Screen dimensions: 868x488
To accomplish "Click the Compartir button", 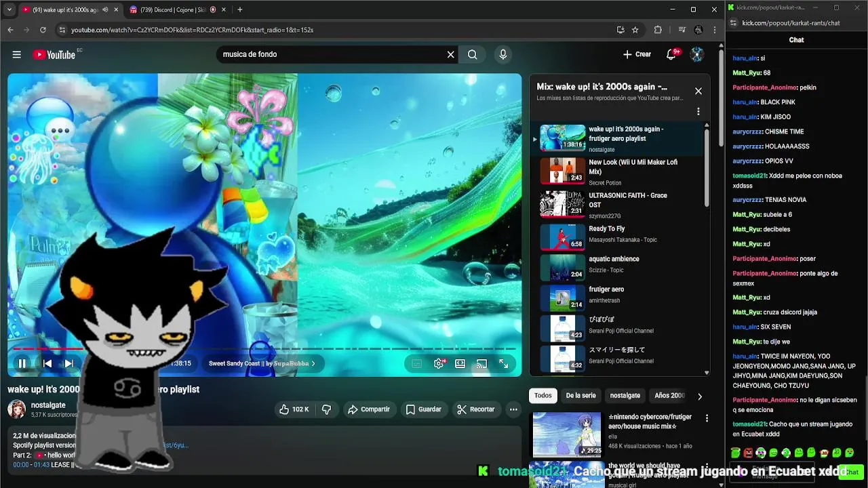I will point(368,409).
